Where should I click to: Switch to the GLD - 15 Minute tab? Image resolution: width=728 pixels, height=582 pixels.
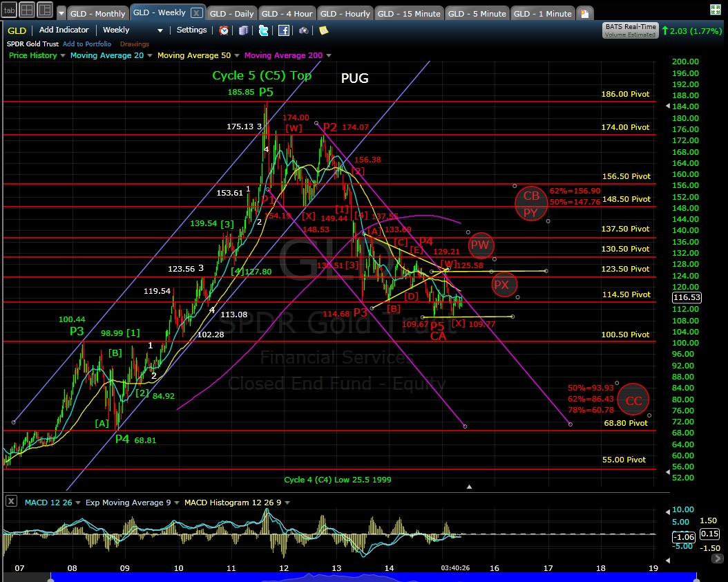click(x=409, y=13)
